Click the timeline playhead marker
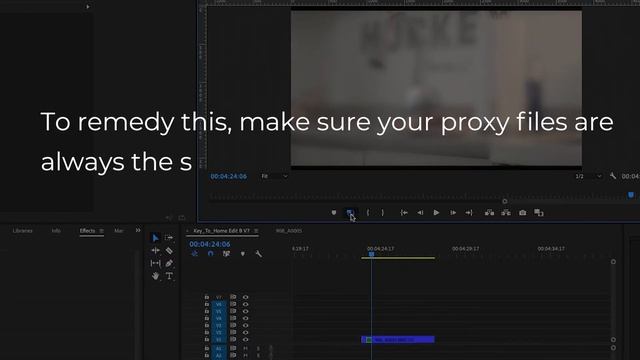Viewport: 640px width, 360px height. [371, 254]
